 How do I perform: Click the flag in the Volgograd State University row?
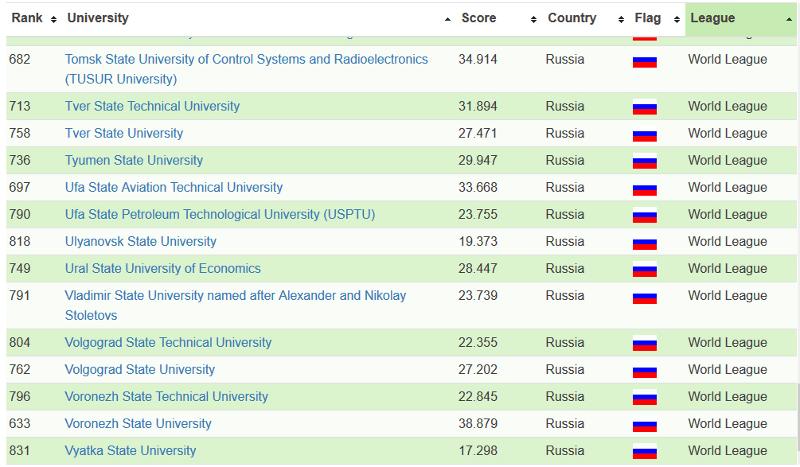pyautogui.click(x=644, y=371)
